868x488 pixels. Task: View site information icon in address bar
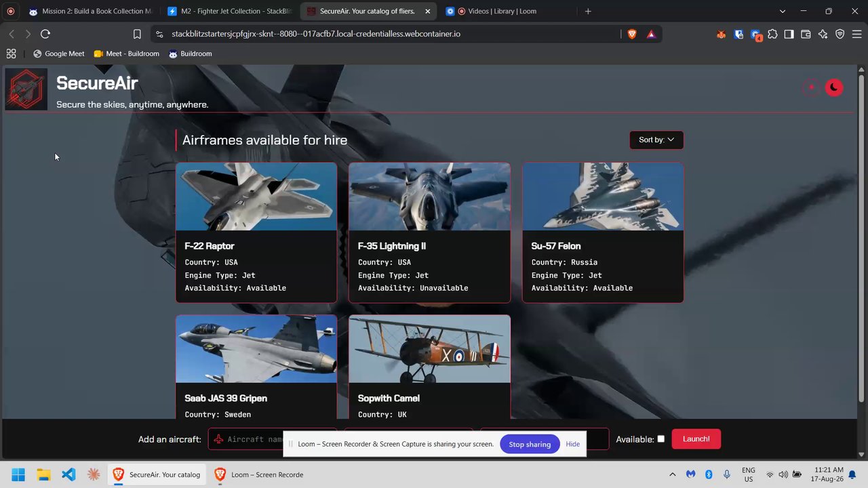159,34
